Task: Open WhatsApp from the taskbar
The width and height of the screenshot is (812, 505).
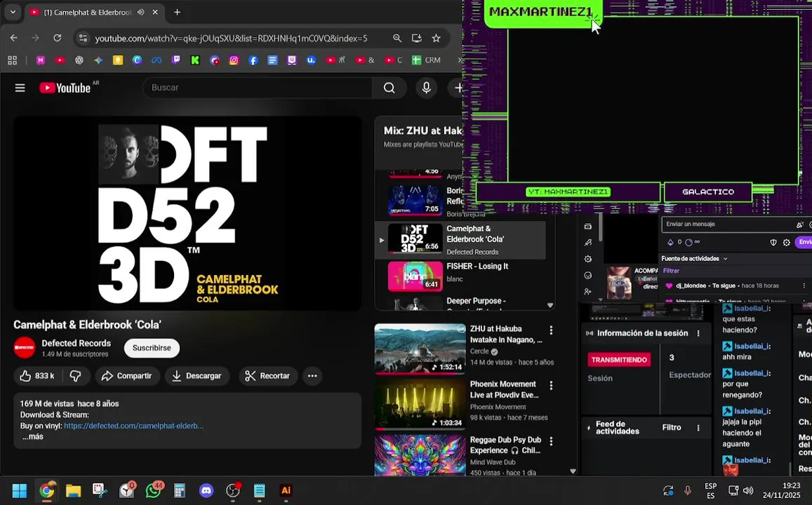Action: (x=153, y=490)
